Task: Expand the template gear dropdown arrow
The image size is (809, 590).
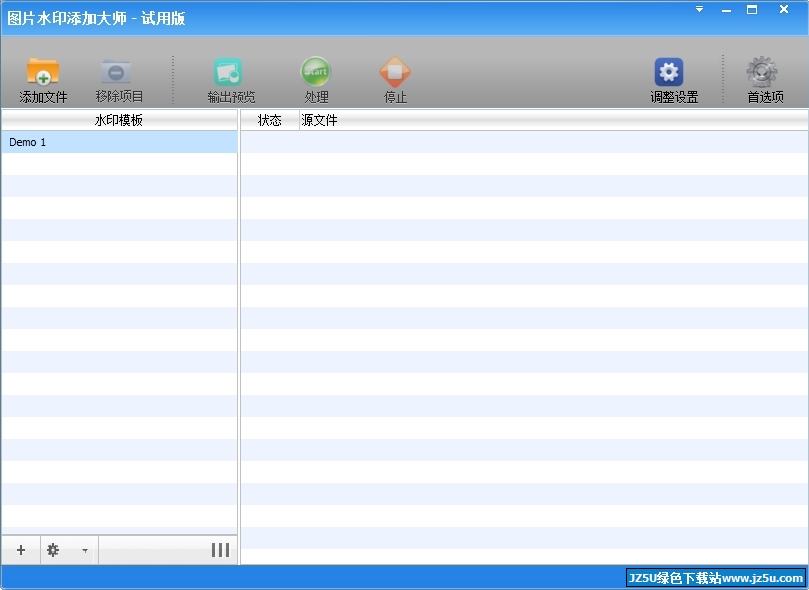Action: tap(85, 550)
